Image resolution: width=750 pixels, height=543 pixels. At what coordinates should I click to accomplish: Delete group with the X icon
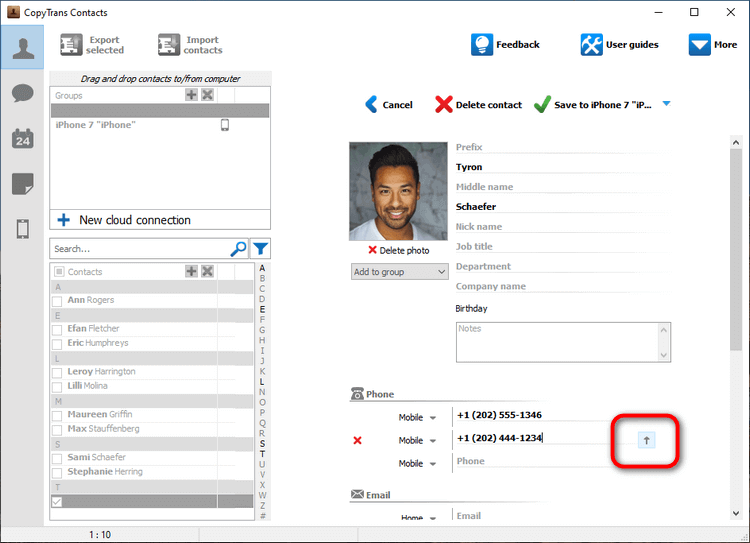(x=207, y=95)
